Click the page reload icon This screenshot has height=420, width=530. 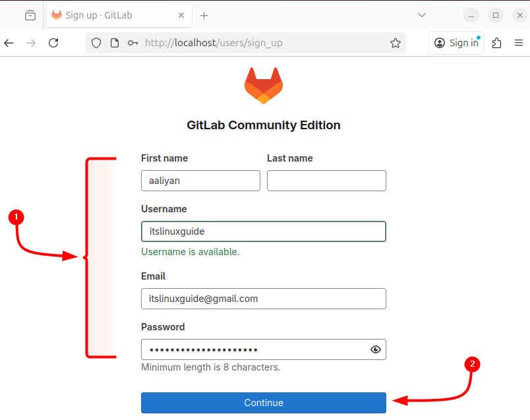click(x=53, y=42)
